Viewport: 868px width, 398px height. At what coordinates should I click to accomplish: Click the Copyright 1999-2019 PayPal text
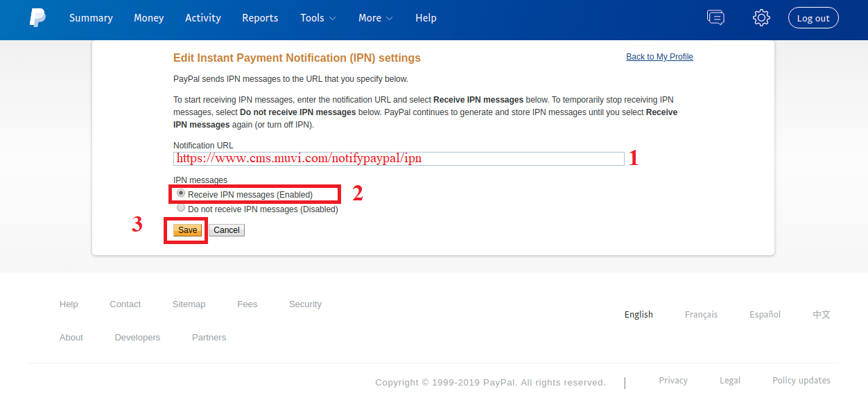click(x=490, y=383)
